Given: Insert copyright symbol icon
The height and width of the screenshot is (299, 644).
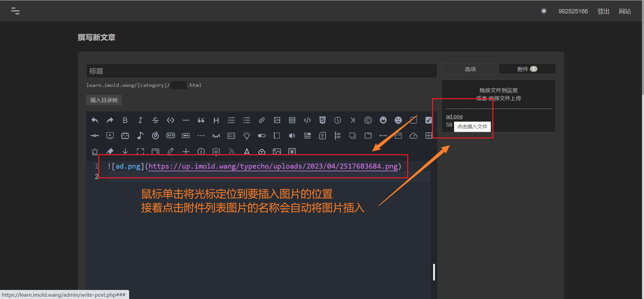Looking at the screenshot, I should click(368, 120).
